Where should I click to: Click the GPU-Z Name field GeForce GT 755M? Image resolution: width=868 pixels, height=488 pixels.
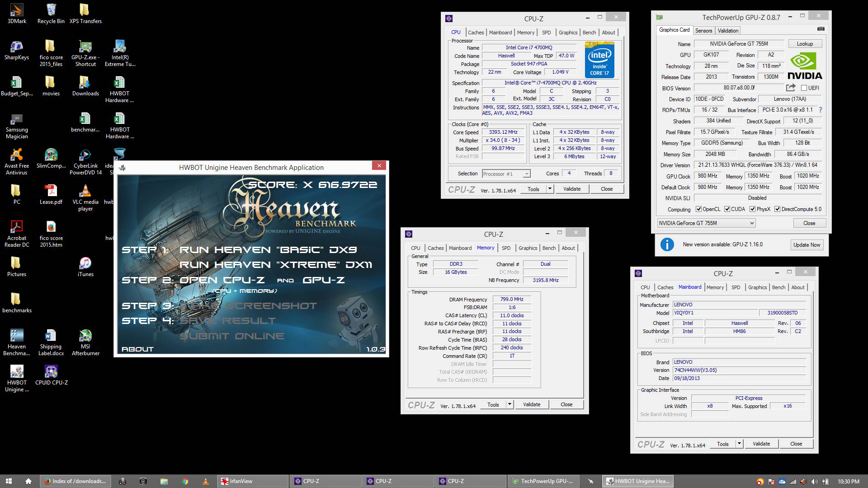pos(739,44)
